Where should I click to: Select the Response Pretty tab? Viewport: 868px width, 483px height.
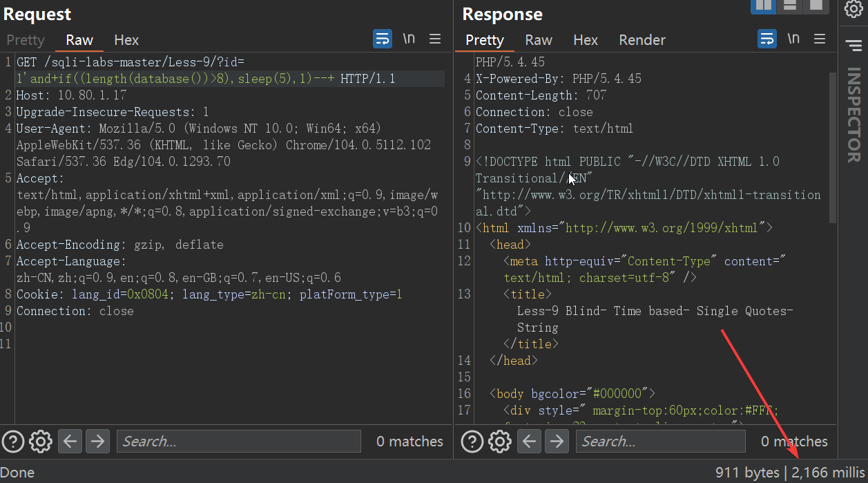(485, 40)
